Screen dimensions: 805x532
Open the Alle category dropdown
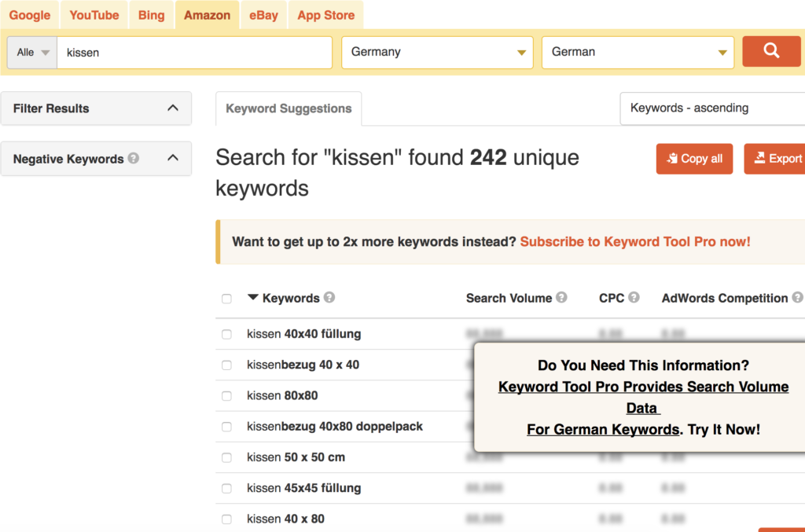point(32,53)
